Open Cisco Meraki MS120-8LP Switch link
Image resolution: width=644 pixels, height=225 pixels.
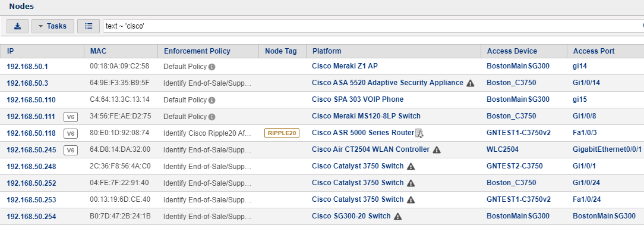(366, 116)
